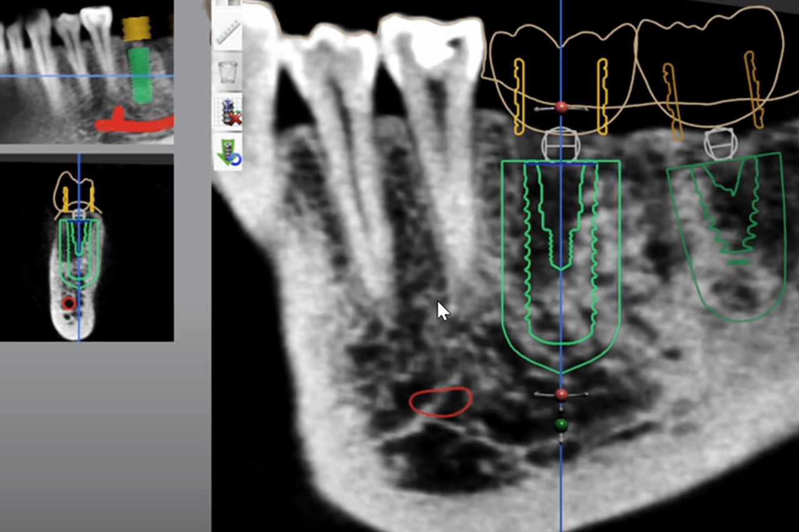Screen dimensions: 799x532
Task: Click yellow abutment in panoramic thumbnail
Action: click(137, 30)
